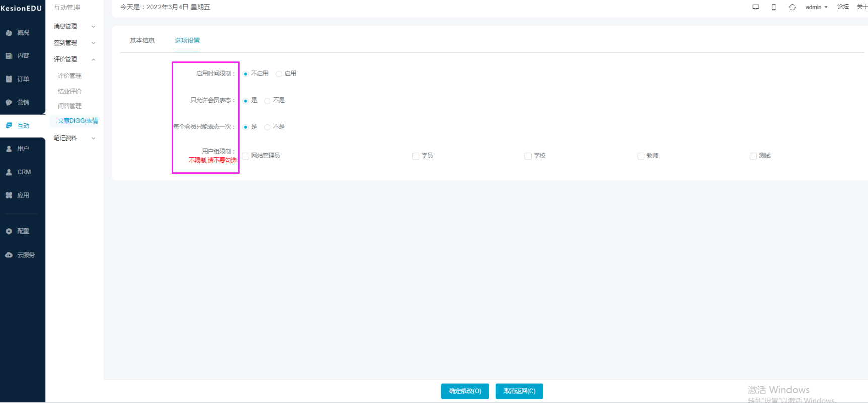Select 启用 radio for time limit

[279, 74]
